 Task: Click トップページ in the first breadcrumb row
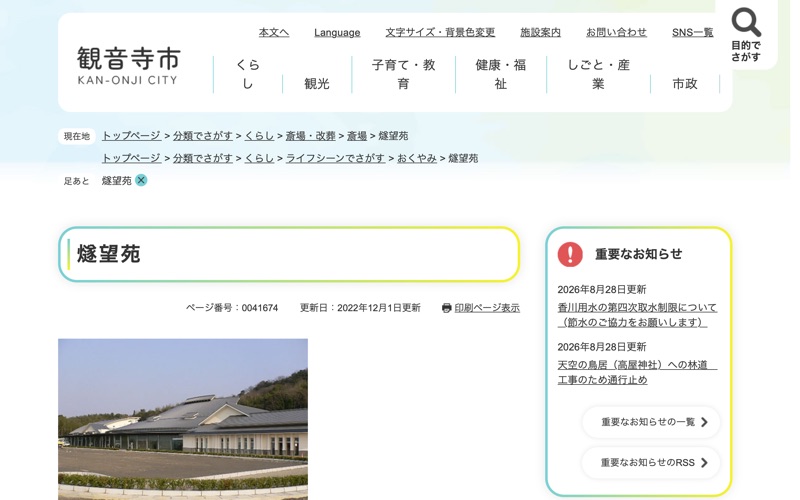point(132,136)
